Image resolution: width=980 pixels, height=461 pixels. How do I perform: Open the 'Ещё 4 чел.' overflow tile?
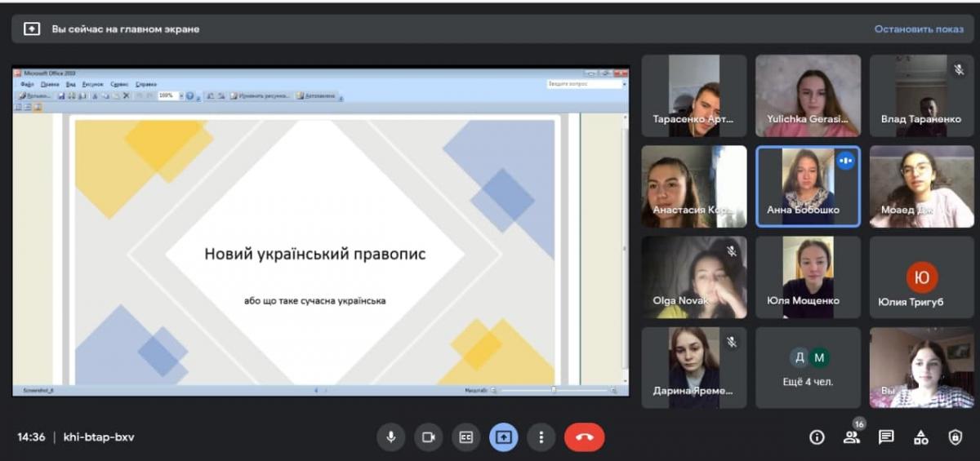point(808,368)
